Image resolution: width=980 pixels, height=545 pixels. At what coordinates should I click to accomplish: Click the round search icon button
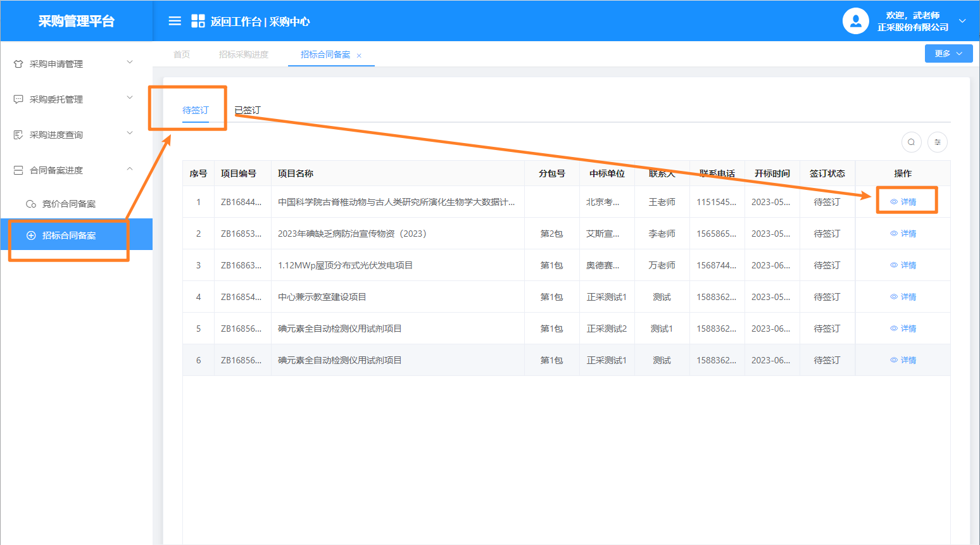tap(911, 142)
